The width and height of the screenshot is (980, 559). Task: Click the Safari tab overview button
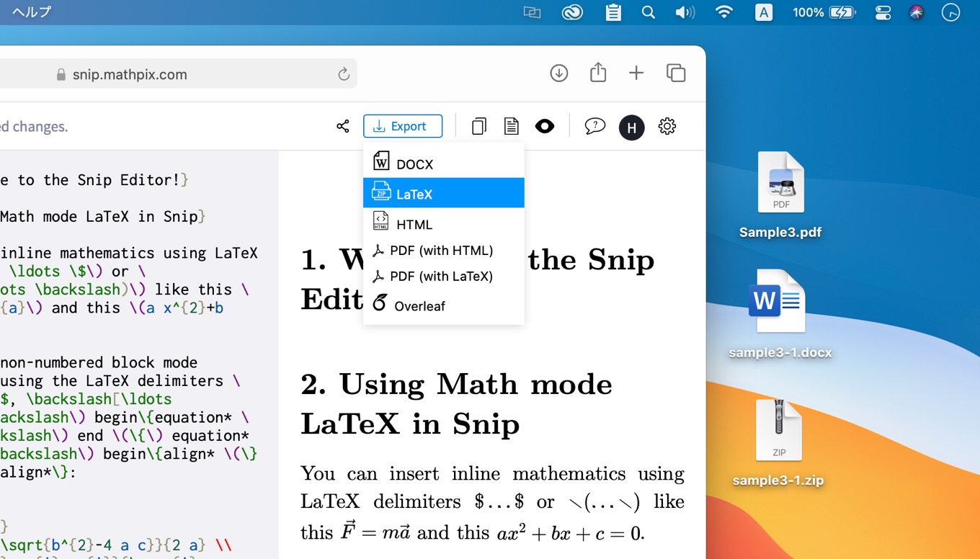coord(675,73)
